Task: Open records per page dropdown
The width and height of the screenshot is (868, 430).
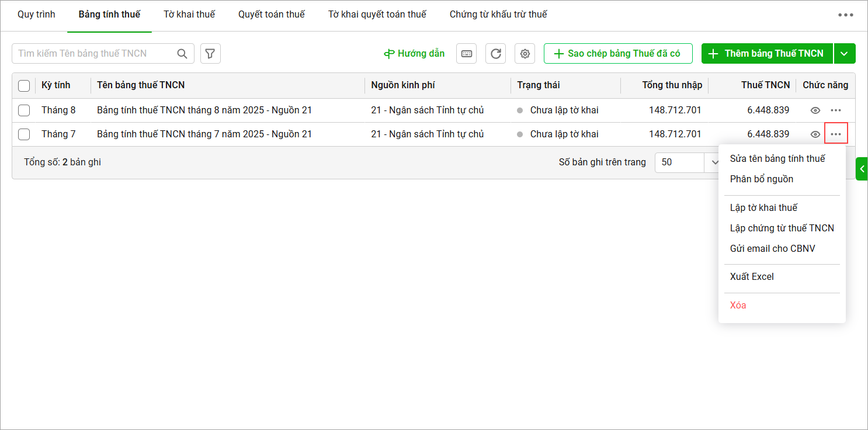Action: pyautogui.click(x=713, y=162)
